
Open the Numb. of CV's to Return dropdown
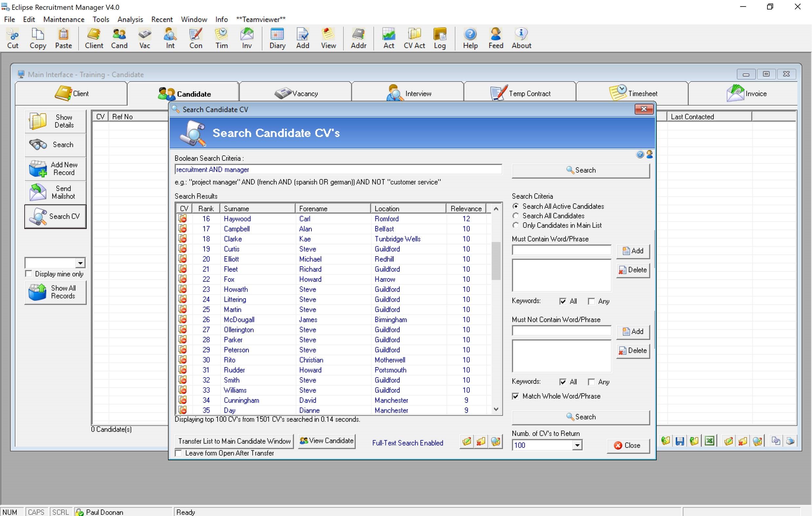[577, 445]
